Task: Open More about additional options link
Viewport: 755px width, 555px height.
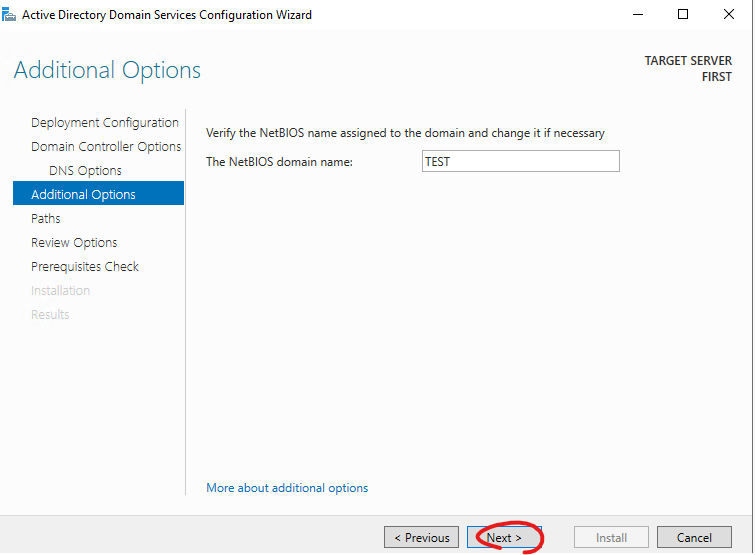Action: [287, 488]
